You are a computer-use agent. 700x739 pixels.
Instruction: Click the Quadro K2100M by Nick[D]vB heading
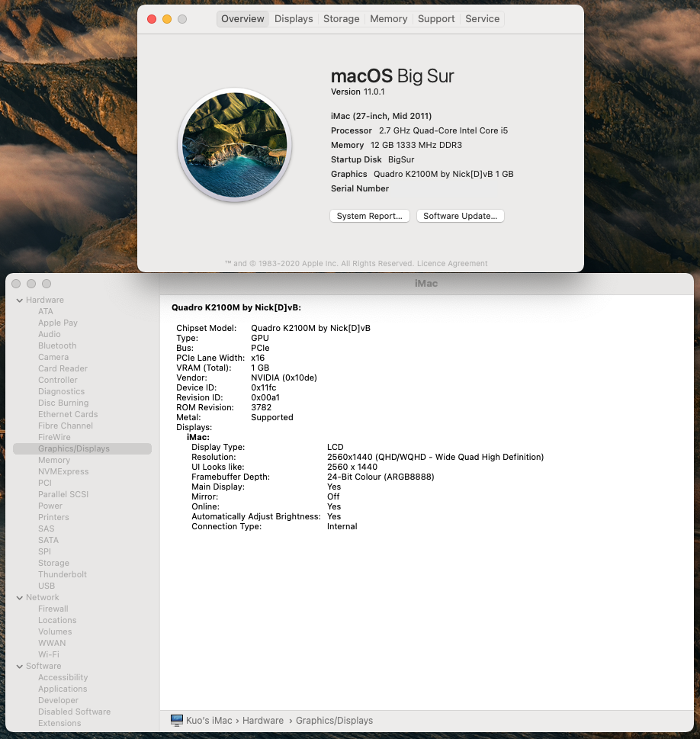click(236, 307)
